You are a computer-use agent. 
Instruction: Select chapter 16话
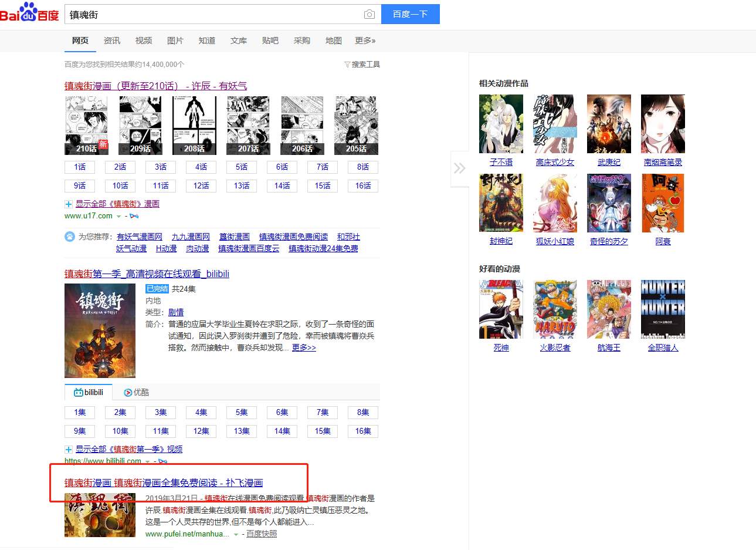pos(363,186)
